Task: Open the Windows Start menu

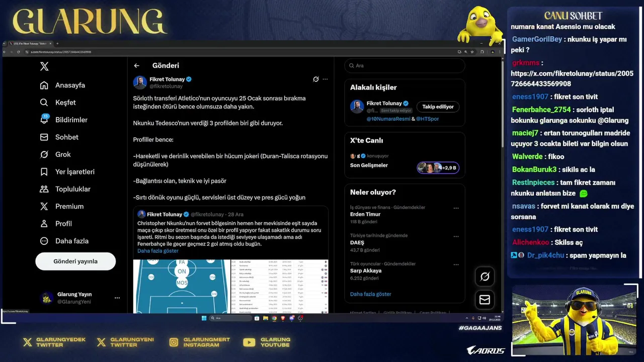Action: (204, 318)
